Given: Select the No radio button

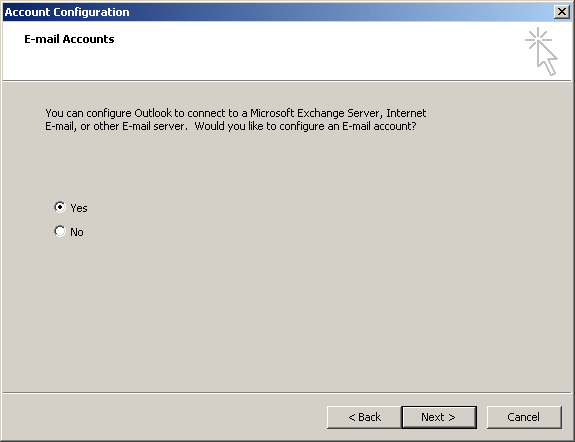Looking at the screenshot, I should (x=60, y=231).
